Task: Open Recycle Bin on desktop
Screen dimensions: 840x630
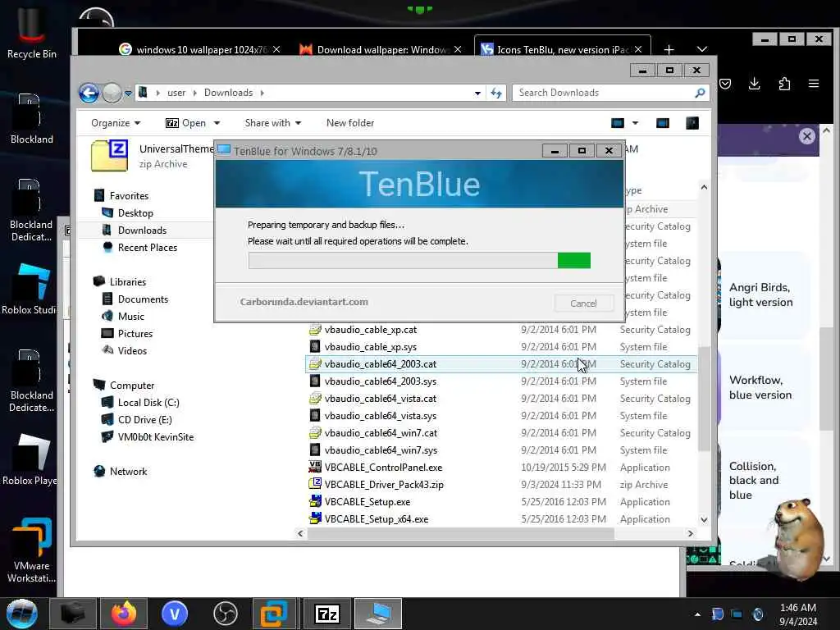Action: [x=32, y=31]
